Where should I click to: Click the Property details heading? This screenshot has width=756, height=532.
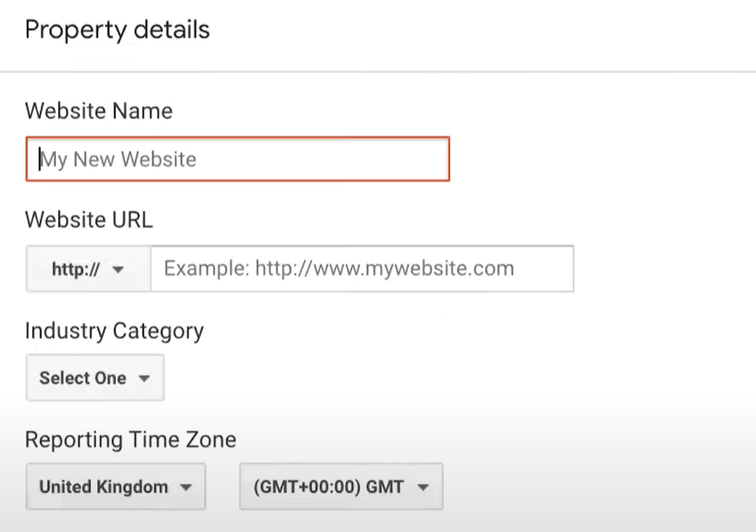point(118,30)
